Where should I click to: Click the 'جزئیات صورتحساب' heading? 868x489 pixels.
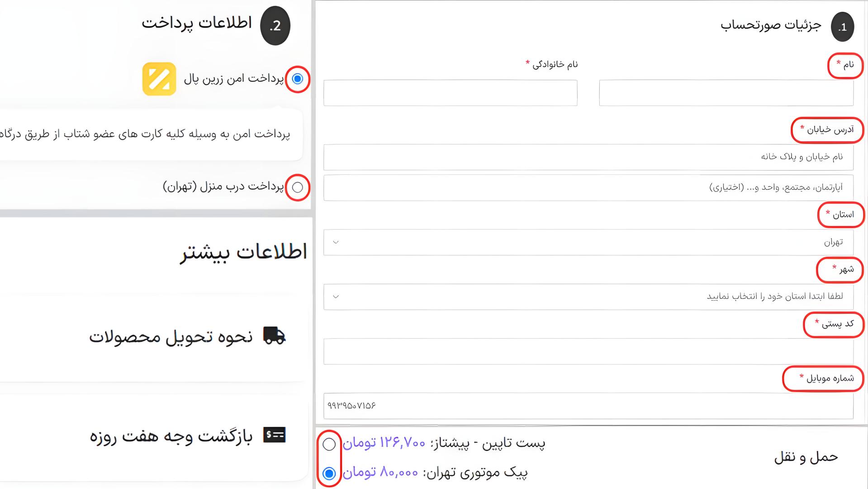click(x=771, y=25)
